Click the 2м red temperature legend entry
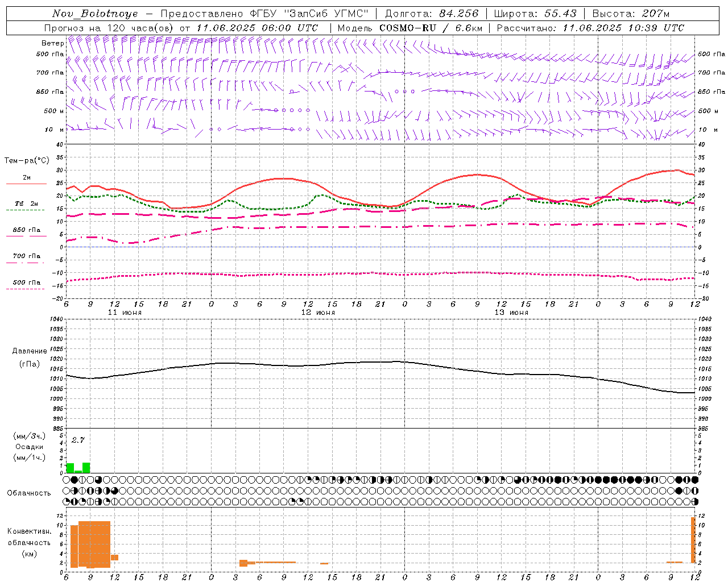Viewport: 728px width, 582px height. tap(27, 178)
